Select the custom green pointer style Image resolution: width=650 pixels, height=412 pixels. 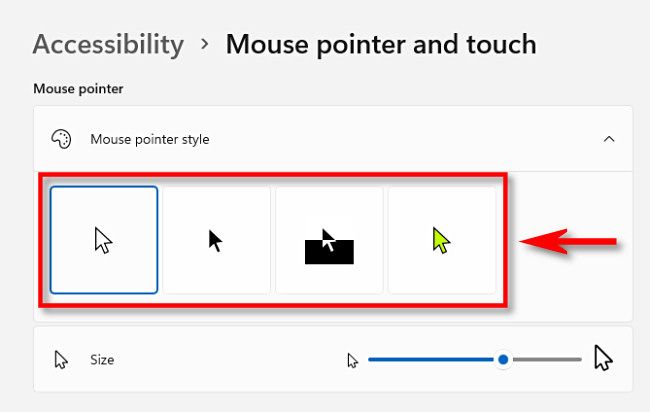point(441,240)
